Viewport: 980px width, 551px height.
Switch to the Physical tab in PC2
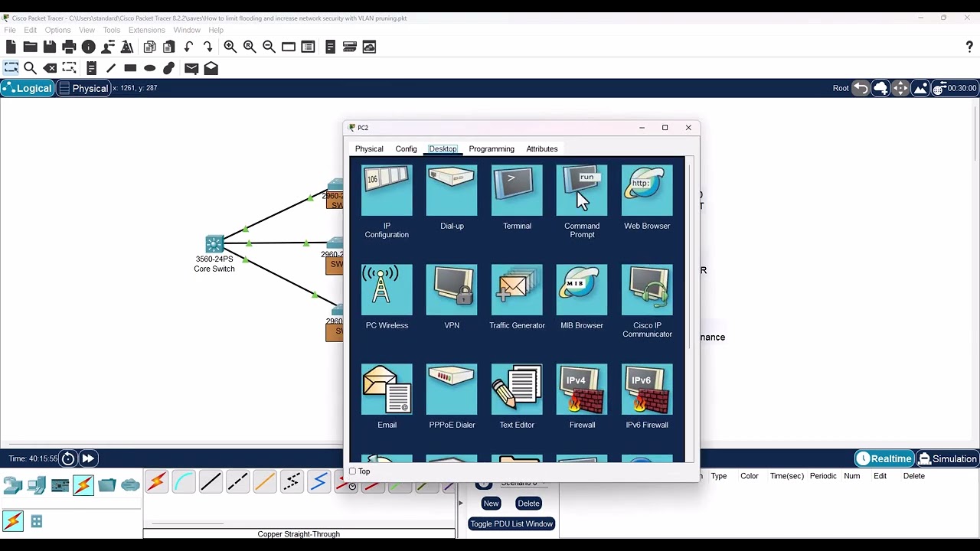(x=369, y=148)
